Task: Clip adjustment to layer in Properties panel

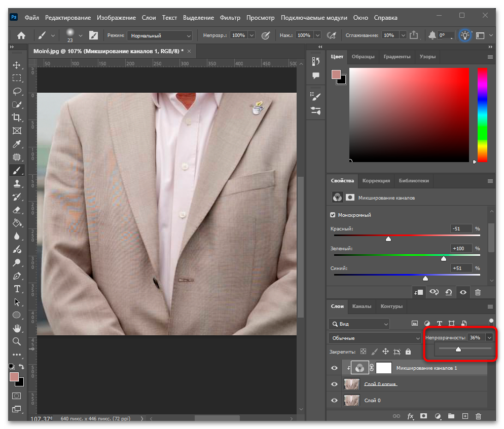Action: 418,292
